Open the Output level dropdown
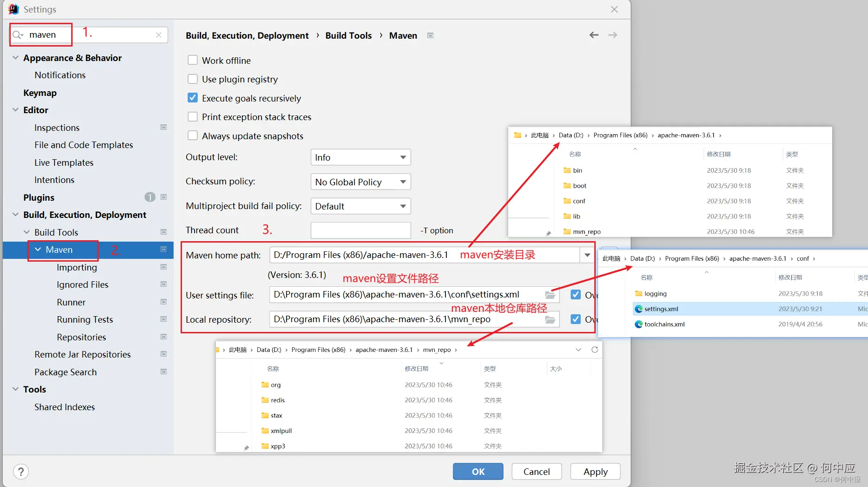Screen dimensions: 868x487 click(x=361, y=157)
